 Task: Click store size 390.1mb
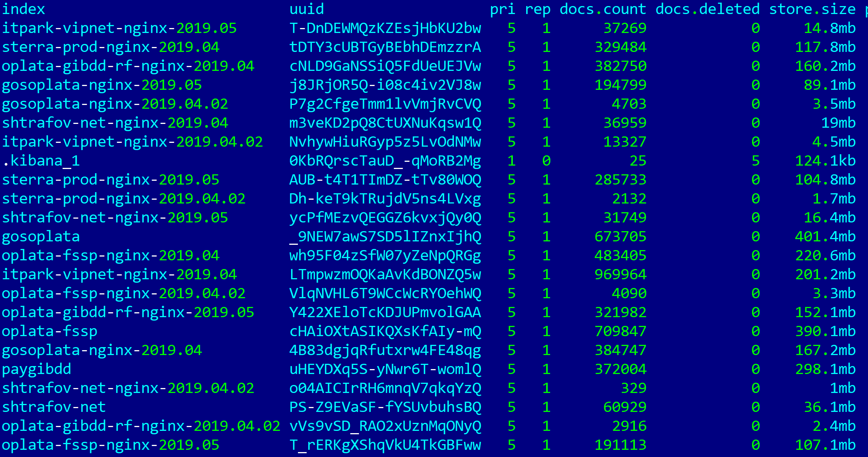coord(825,331)
